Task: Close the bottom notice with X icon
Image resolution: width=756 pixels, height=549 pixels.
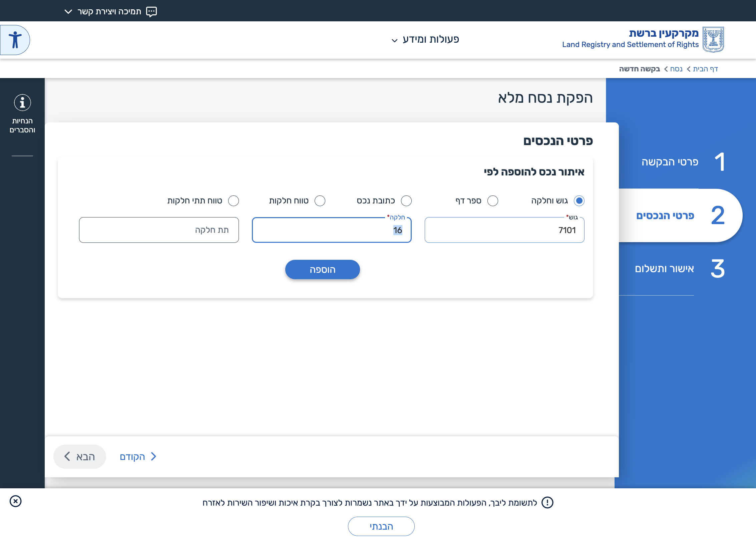Action: click(x=15, y=501)
